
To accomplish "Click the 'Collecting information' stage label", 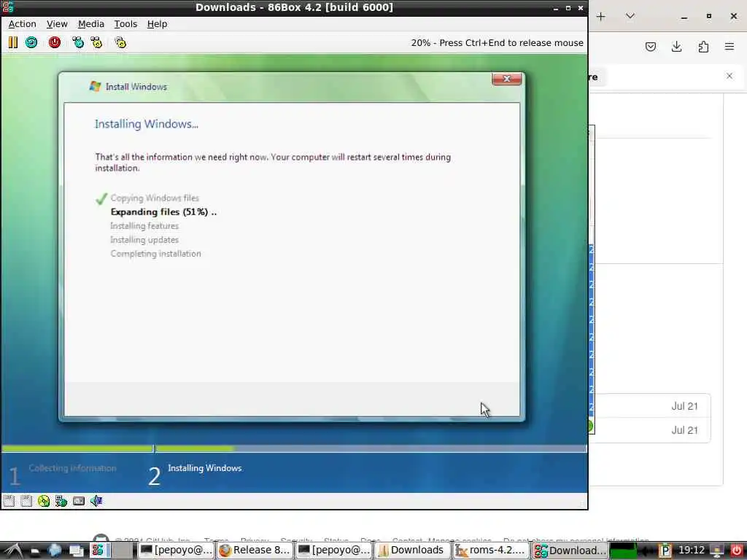I will pyautogui.click(x=72, y=468).
